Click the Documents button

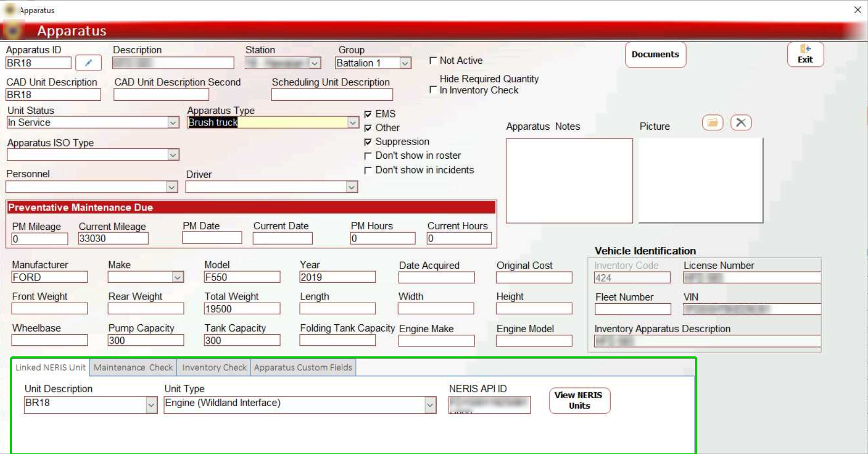(655, 55)
